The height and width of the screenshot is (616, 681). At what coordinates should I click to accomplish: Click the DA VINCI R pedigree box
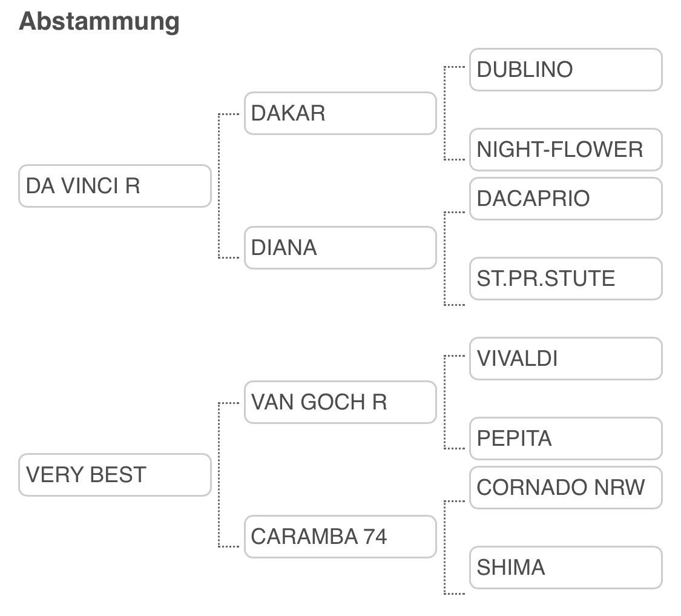(x=114, y=186)
